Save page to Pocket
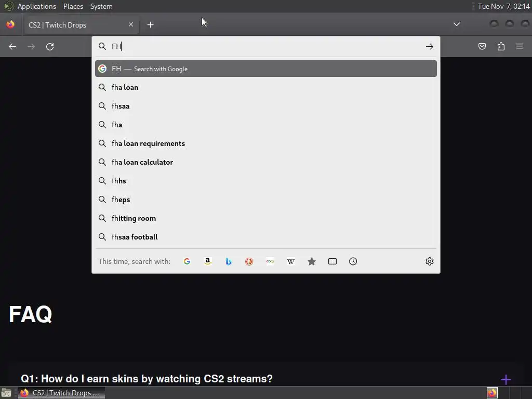This screenshot has width=532, height=399. click(482, 46)
